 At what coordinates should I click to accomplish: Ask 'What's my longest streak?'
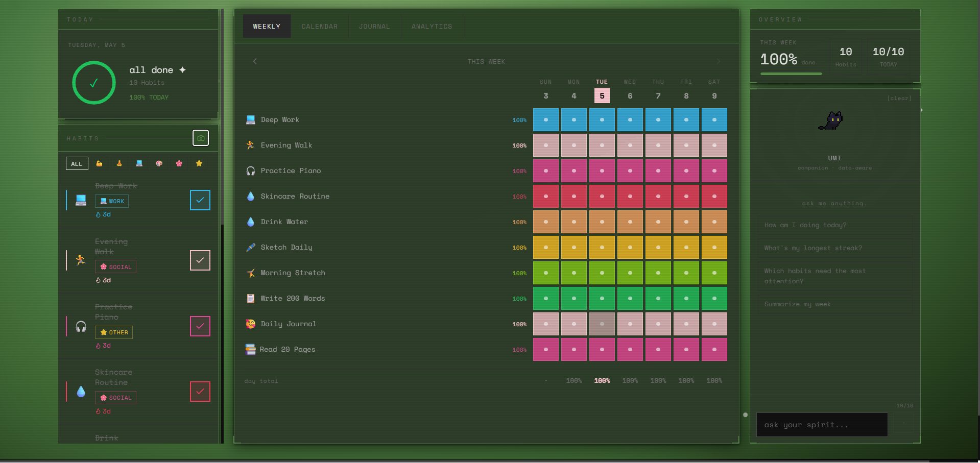tap(834, 248)
